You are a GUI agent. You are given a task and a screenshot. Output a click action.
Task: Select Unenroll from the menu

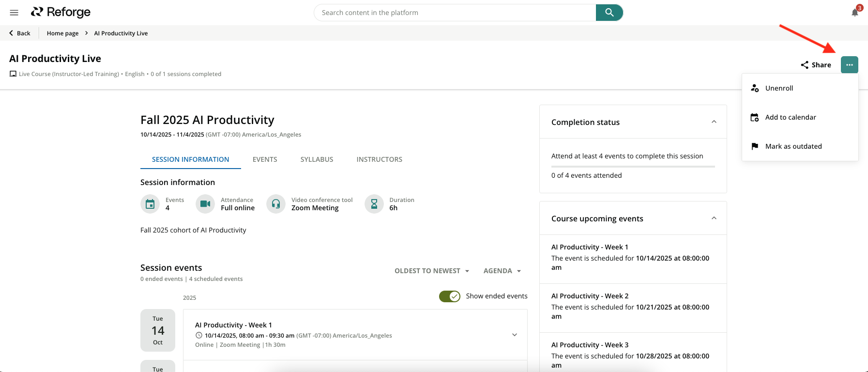[x=800, y=88]
